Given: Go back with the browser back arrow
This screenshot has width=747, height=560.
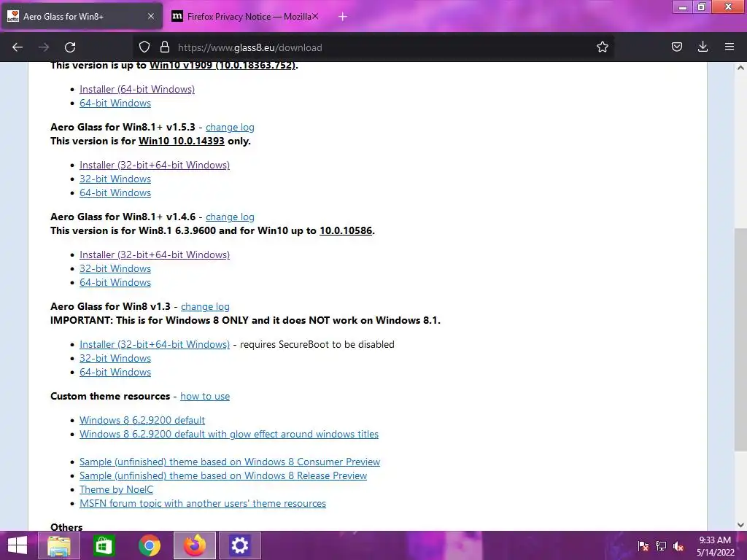Looking at the screenshot, I should pyautogui.click(x=18, y=47).
